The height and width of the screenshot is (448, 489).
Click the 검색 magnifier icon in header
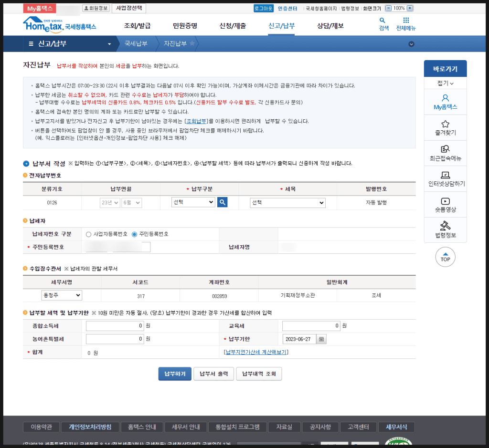tap(383, 21)
